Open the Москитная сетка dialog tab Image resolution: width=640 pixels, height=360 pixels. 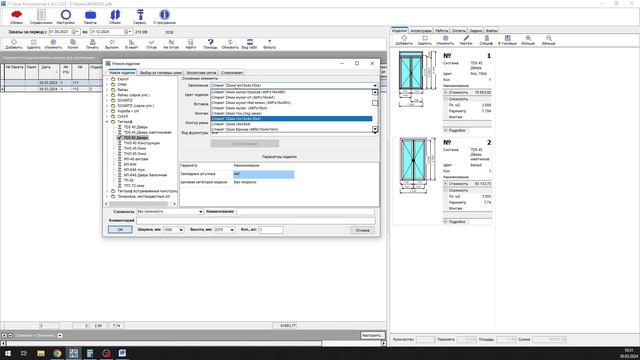(201, 73)
